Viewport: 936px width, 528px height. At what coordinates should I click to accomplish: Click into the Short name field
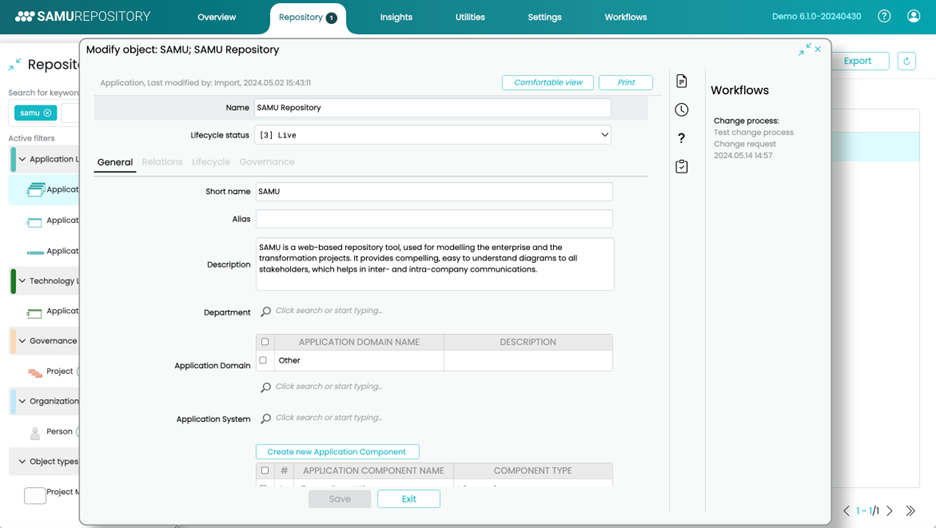[434, 192]
